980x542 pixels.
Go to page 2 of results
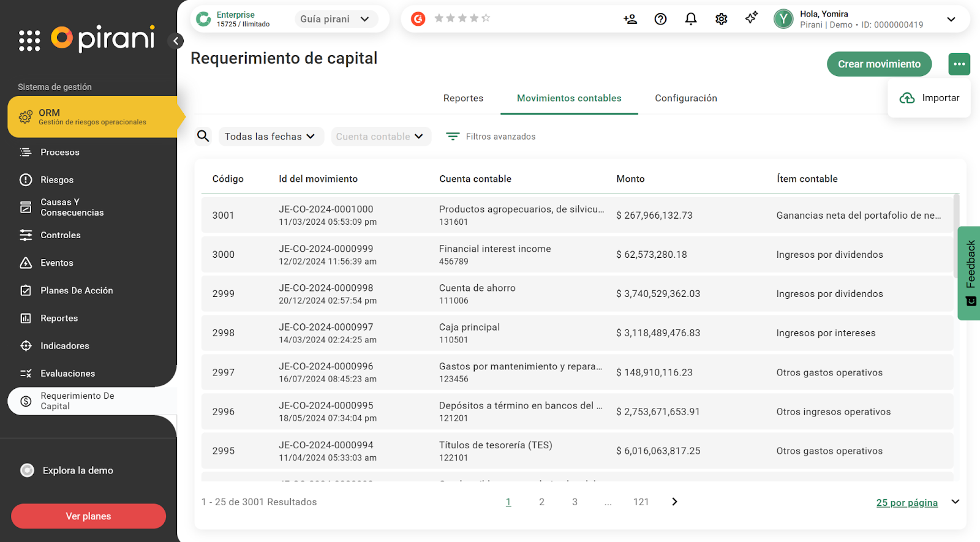pyautogui.click(x=541, y=502)
